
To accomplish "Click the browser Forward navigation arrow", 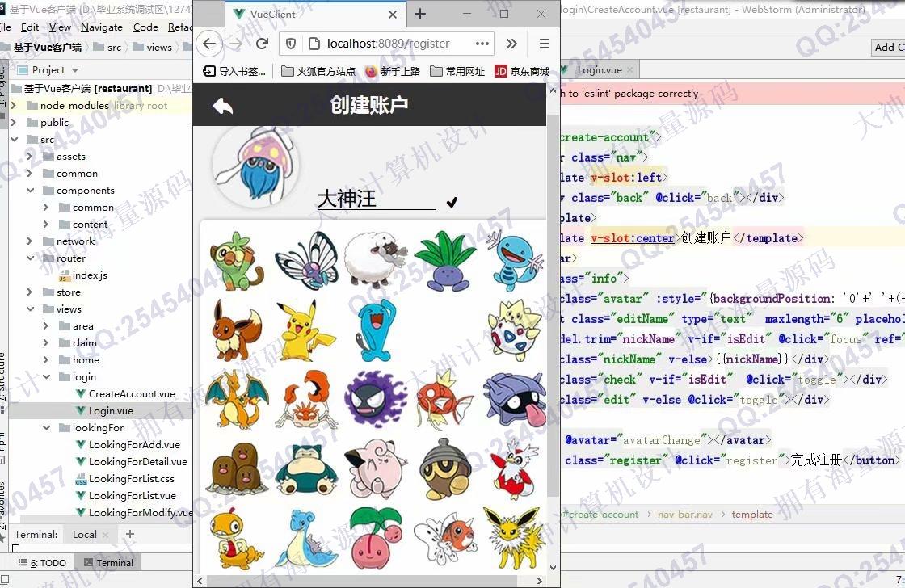I will [x=236, y=44].
